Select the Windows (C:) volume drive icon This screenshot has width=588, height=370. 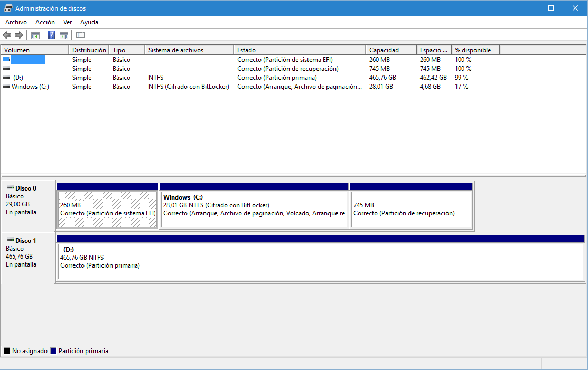pos(6,86)
